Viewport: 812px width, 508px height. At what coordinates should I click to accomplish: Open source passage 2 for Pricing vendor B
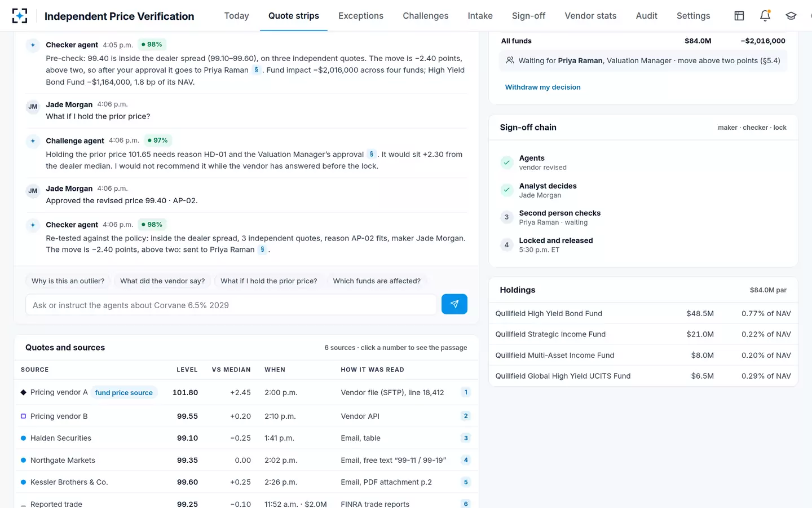click(466, 416)
